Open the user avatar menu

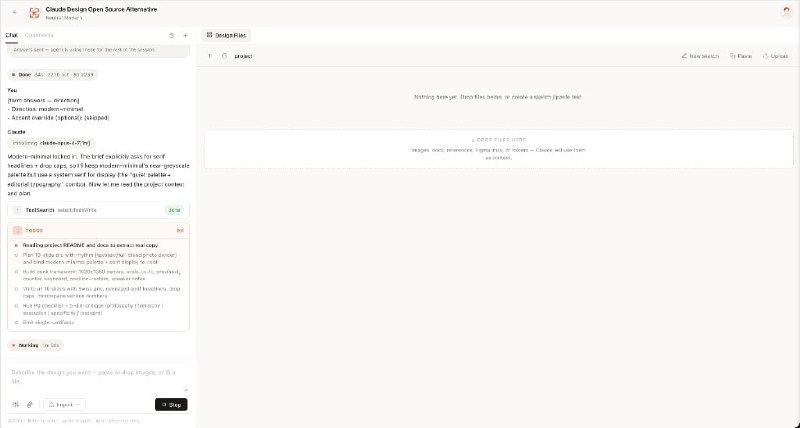785,11
